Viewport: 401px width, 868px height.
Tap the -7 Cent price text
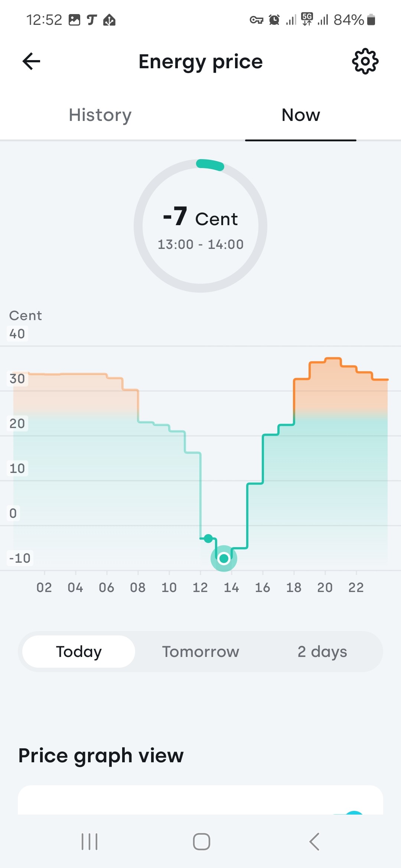(x=200, y=217)
